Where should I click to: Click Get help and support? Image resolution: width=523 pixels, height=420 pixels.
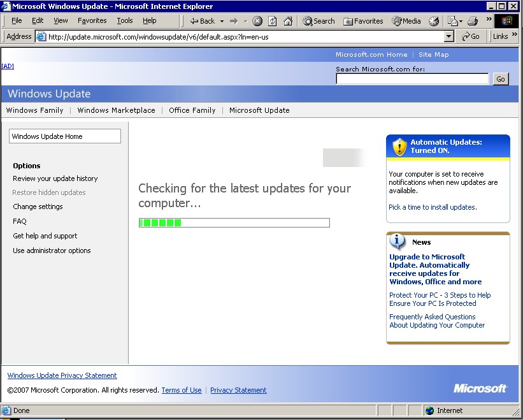point(45,236)
